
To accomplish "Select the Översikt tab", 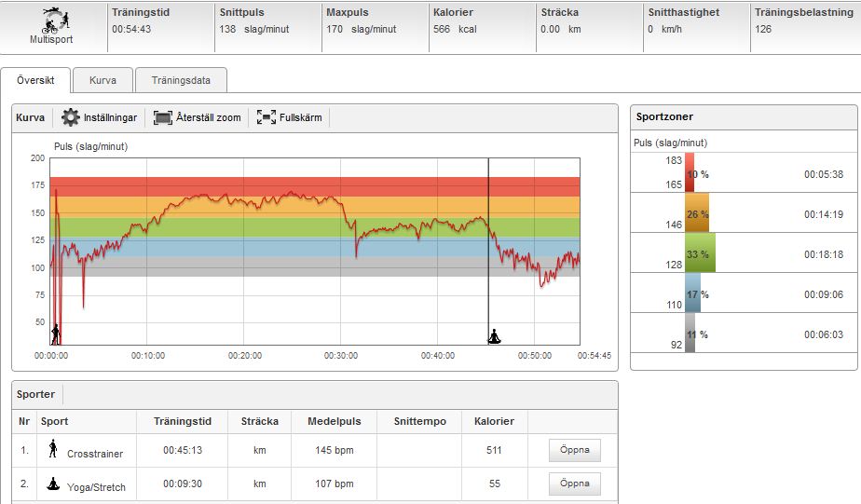I will tap(36, 80).
